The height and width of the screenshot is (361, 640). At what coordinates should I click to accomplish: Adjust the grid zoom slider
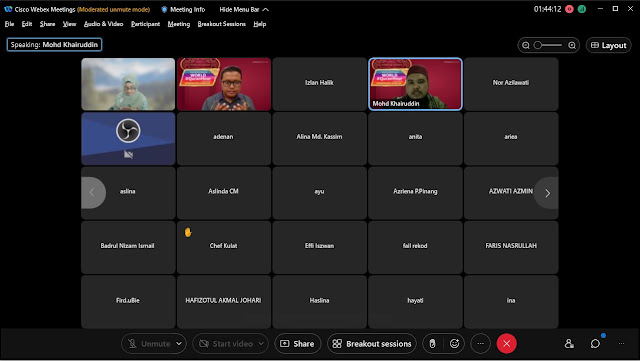[x=549, y=45]
